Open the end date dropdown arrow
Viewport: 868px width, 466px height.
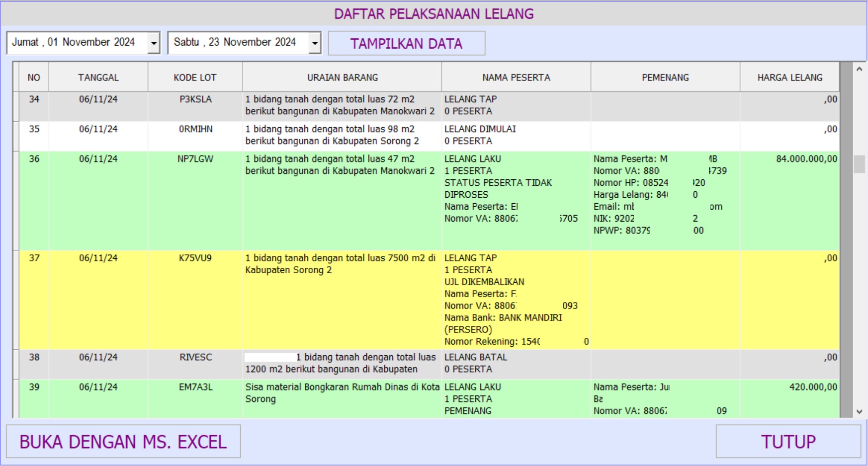pos(315,43)
